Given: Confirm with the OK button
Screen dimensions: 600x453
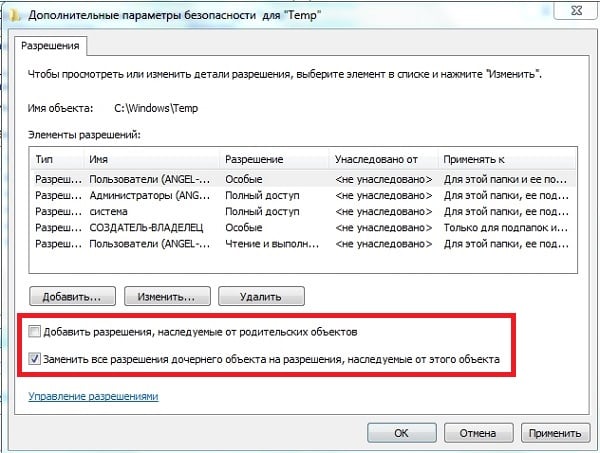Looking at the screenshot, I should [x=401, y=433].
